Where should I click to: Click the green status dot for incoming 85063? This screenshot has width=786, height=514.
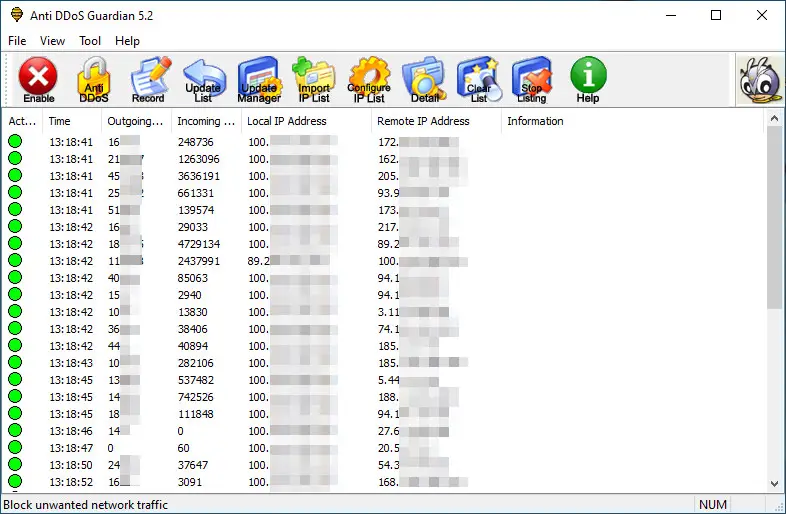15,277
